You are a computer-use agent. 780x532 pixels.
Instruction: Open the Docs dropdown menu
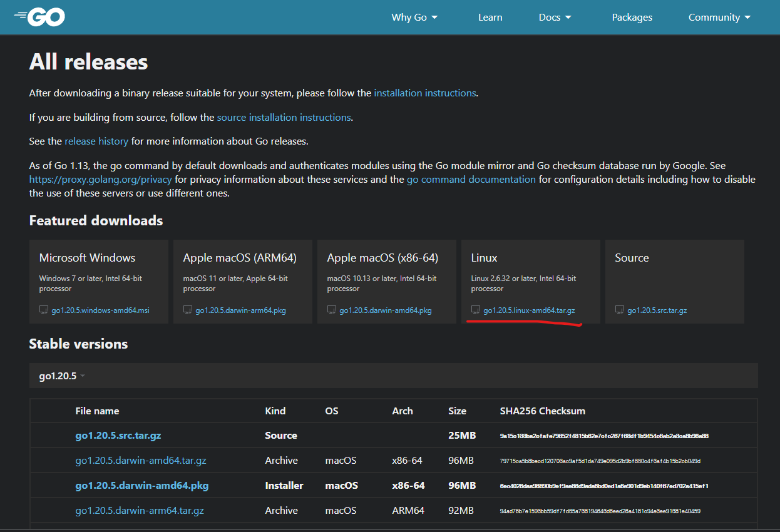pos(555,18)
